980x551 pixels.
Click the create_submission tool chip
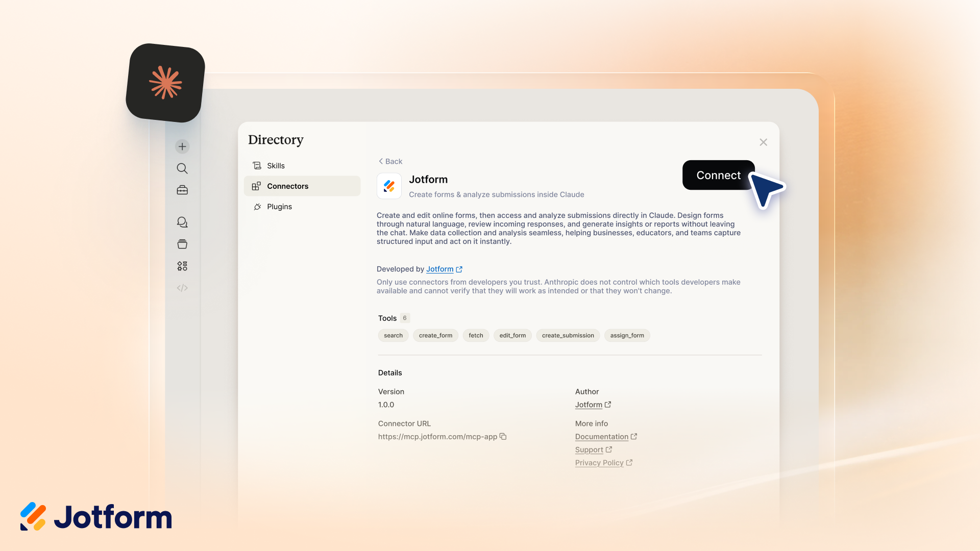[x=568, y=335]
